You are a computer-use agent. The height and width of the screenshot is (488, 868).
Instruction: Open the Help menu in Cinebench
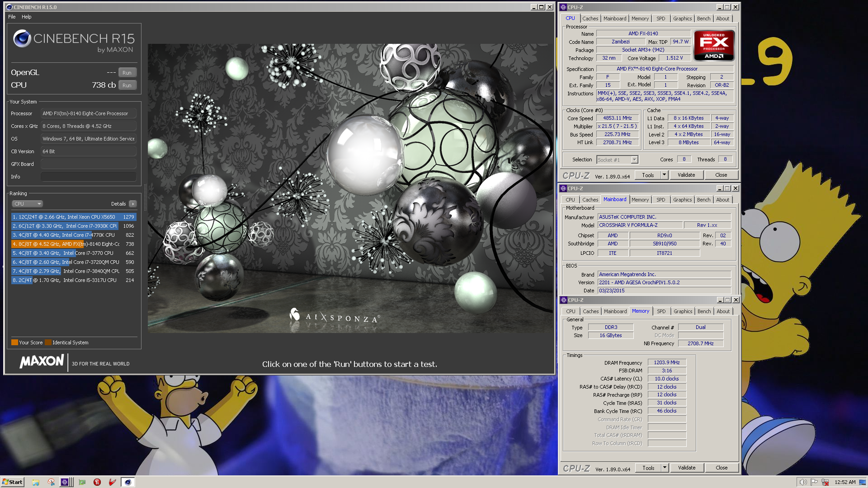pos(27,17)
